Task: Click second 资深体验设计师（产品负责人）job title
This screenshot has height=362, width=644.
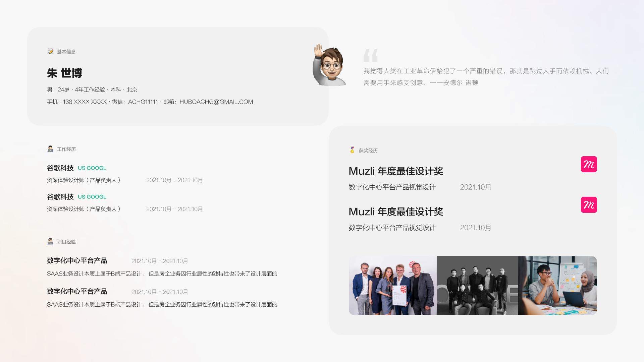Action: click(x=84, y=209)
